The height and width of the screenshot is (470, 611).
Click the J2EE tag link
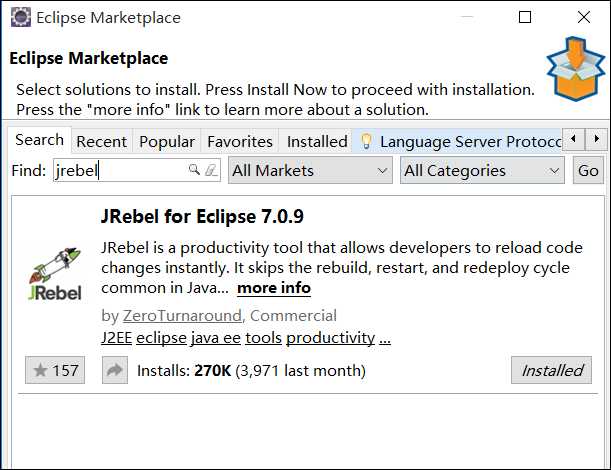coord(117,337)
